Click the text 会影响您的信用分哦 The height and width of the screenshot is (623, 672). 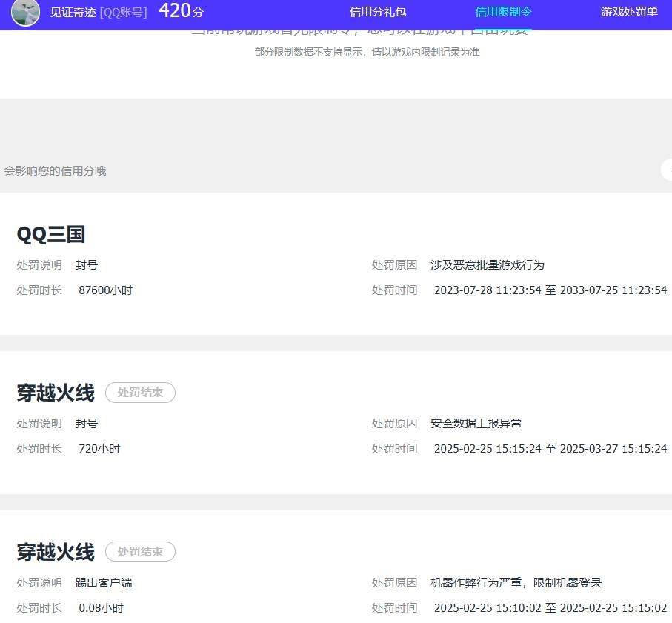pos(55,171)
